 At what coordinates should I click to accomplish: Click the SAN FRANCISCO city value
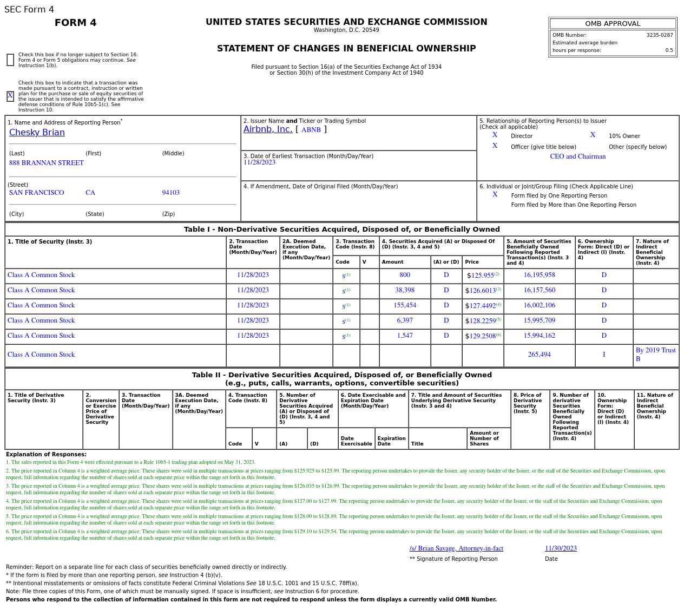(36, 193)
